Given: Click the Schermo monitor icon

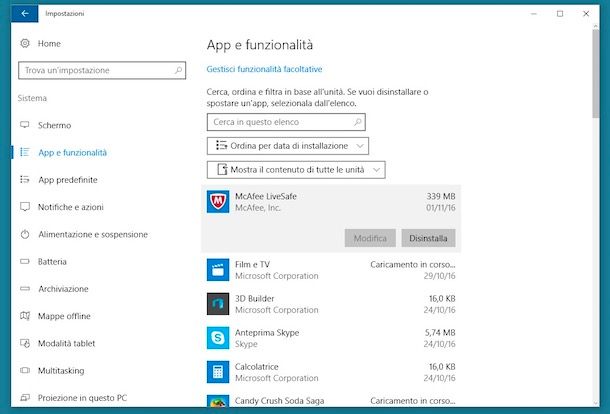Looking at the screenshot, I should (25, 125).
